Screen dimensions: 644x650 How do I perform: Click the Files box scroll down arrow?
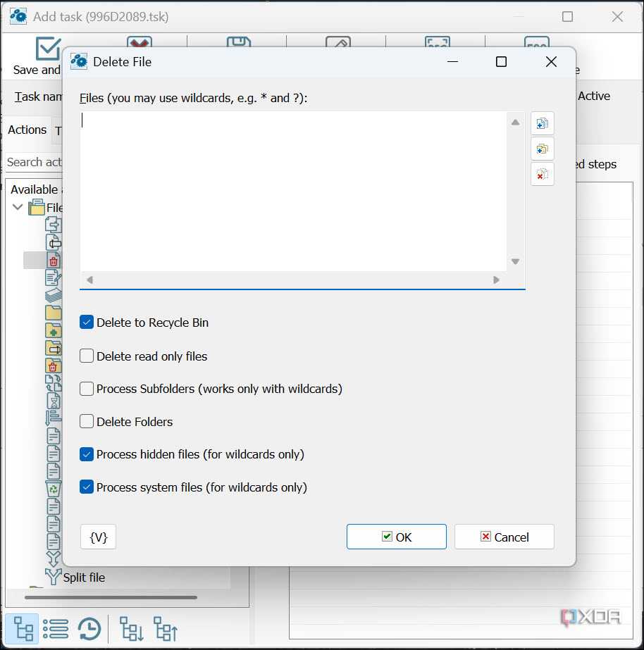[516, 261]
